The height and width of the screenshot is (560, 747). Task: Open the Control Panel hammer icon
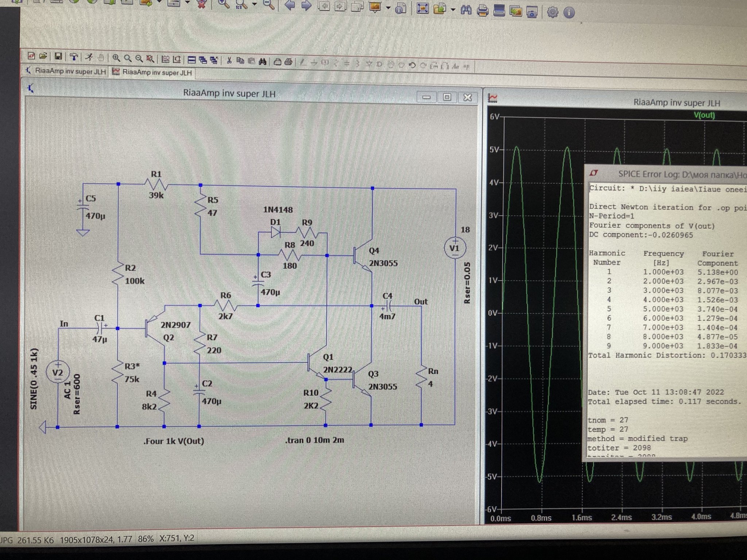click(x=74, y=57)
